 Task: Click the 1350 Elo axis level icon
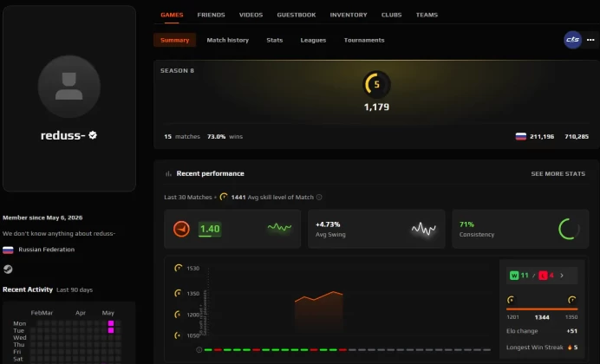(x=178, y=293)
